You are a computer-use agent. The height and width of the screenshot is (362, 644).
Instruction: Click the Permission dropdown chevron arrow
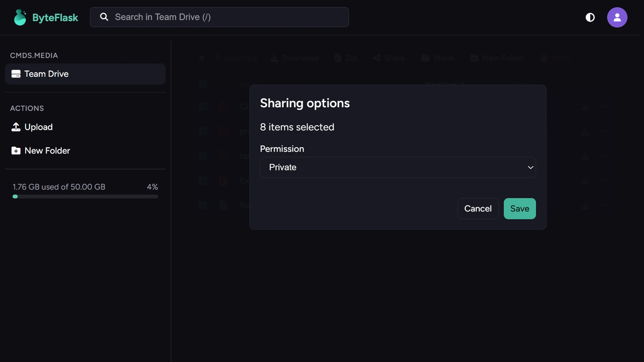coord(531,167)
